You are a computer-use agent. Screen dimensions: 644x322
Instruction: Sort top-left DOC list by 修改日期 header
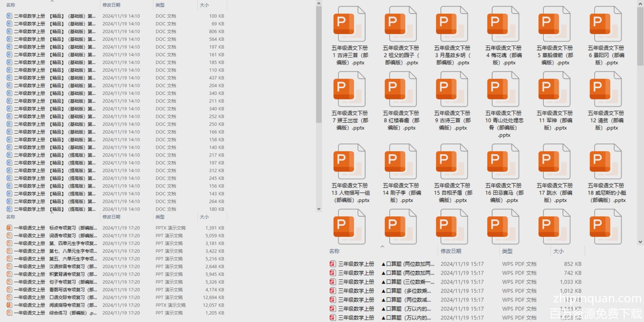[111, 5]
